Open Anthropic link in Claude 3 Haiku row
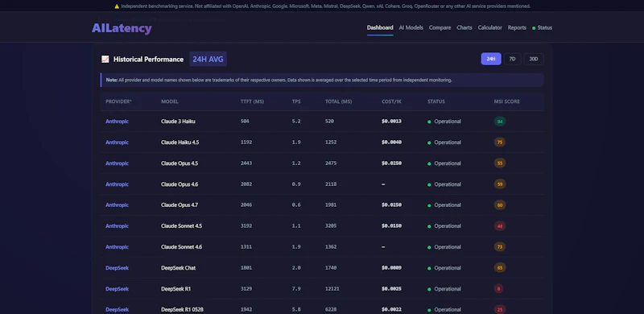 click(x=117, y=122)
